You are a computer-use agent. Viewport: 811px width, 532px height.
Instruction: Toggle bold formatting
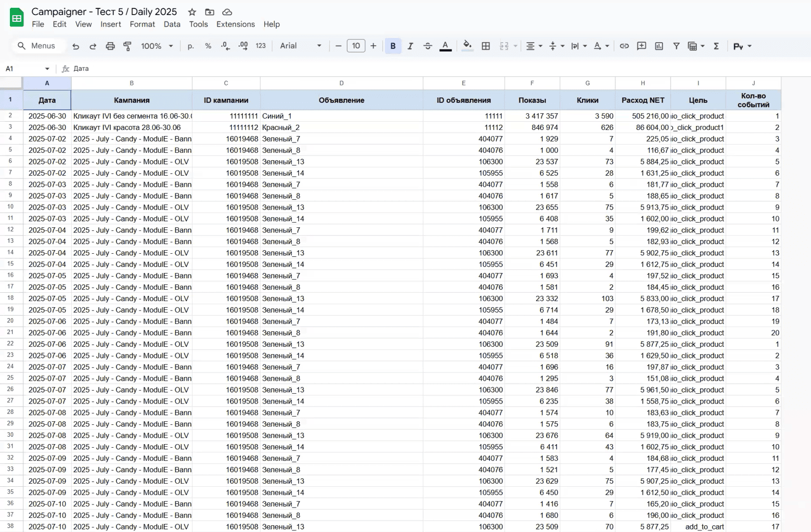pyautogui.click(x=393, y=46)
